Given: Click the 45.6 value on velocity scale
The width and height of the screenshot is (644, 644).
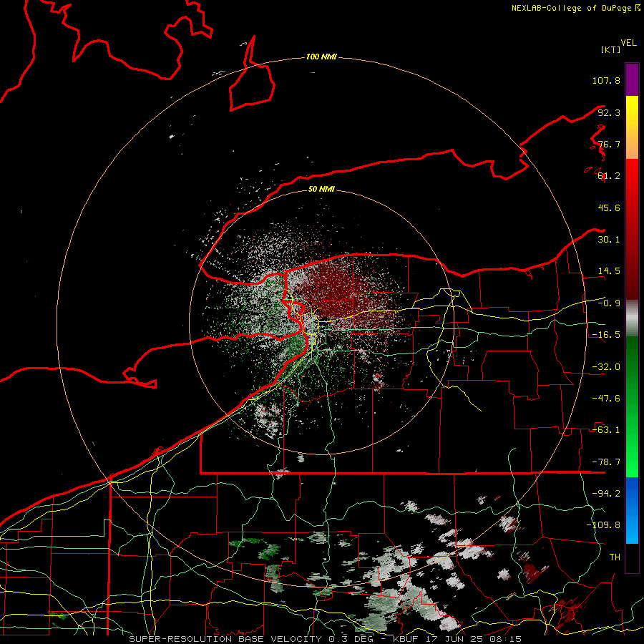Looking at the screenshot, I should tap(609, 208).
